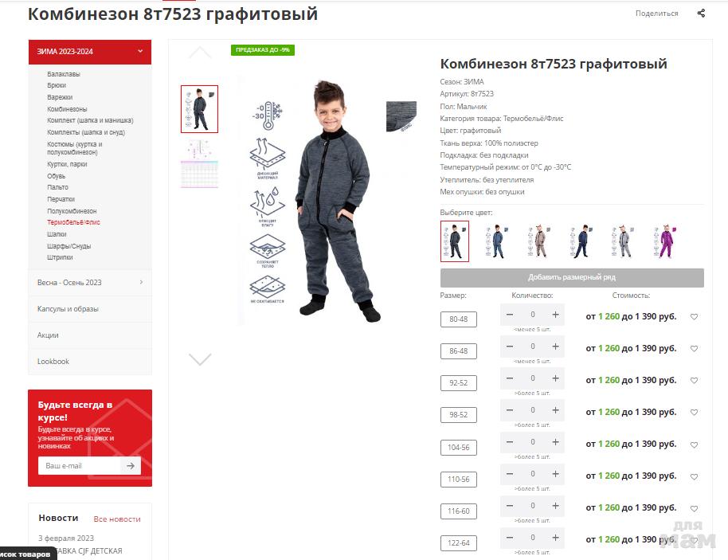Add size 80-48 to favorites heart
This screenshot has width=728, height=560.
click(694, 317)
